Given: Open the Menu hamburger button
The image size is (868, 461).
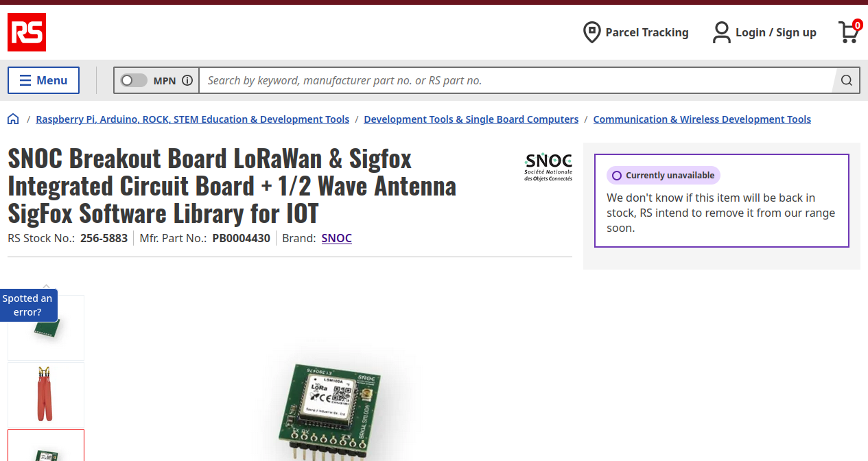Looking at the screenshot, I should click(x=43, y=80).
